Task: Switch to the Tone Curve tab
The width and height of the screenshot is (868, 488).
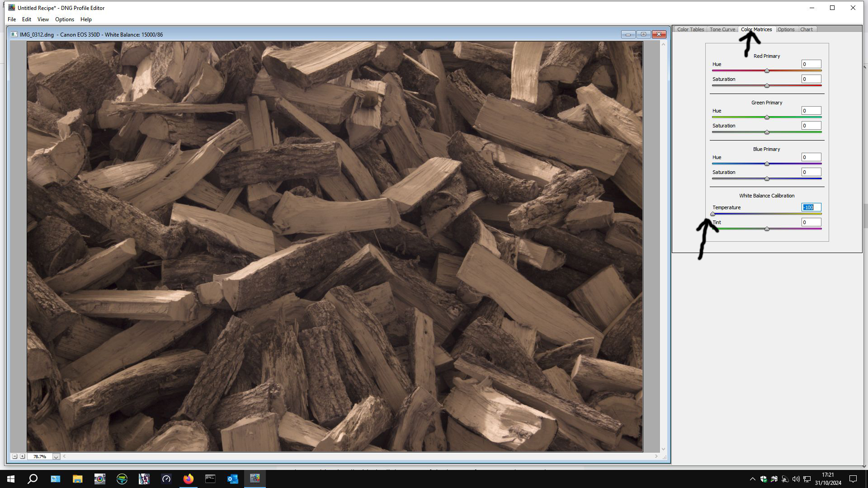Action: pyautogui.click(x=722, y=29)
